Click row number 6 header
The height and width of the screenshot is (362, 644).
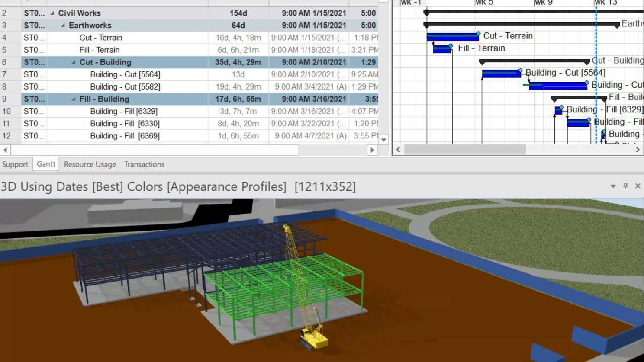10,62
